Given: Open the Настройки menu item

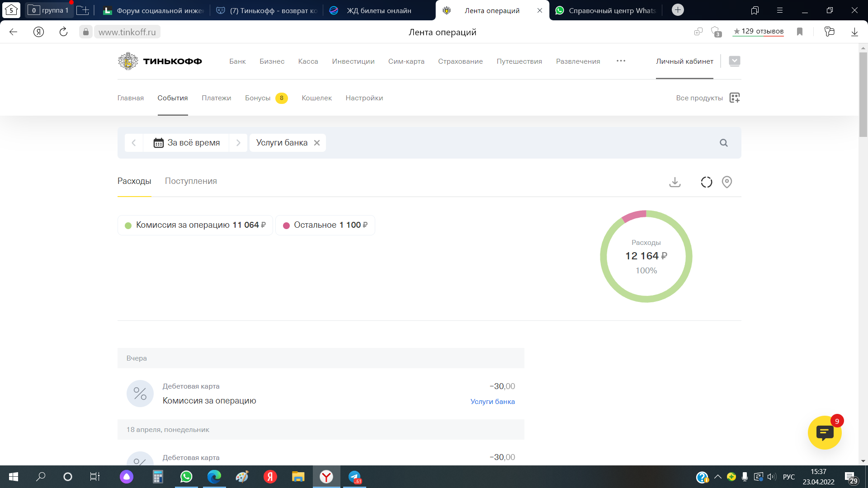Looking at the screenshot, I should 364,98.
